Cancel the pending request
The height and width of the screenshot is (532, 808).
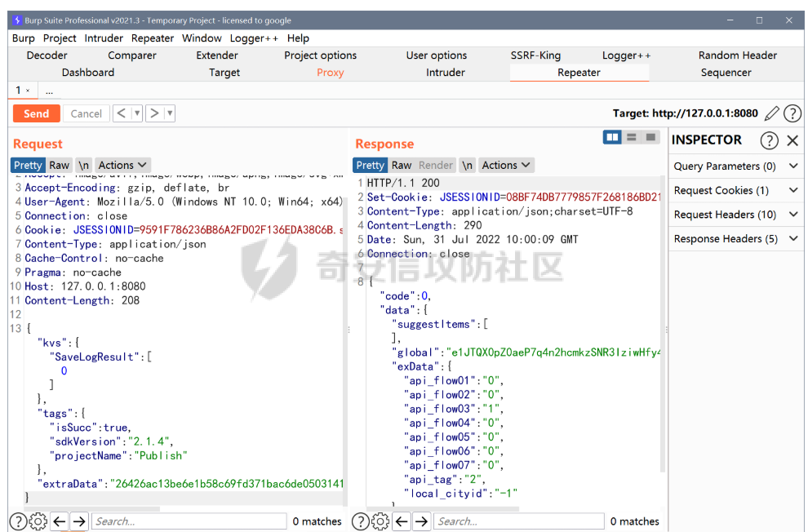pos(86,113)
